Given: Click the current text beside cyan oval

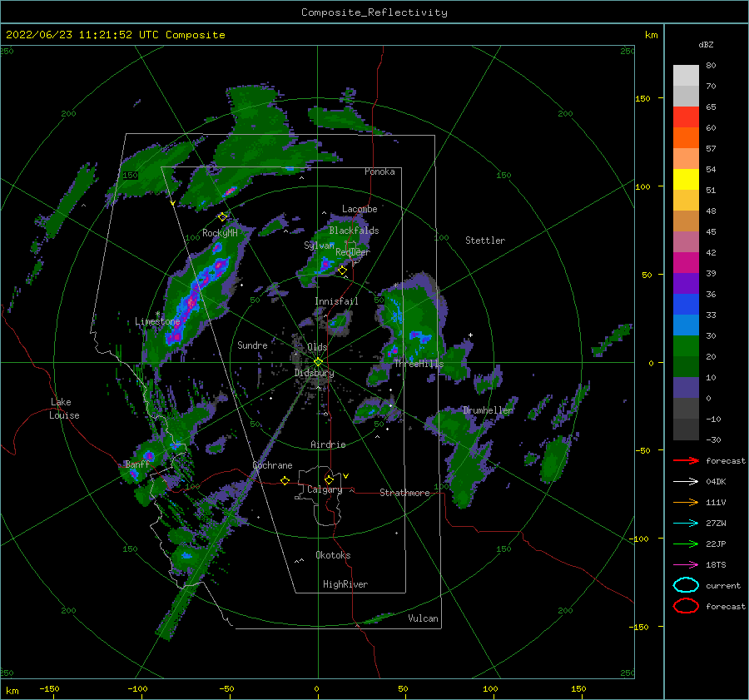Looking at the screenshot, I should pyautogui.click(x=723, y=585).
